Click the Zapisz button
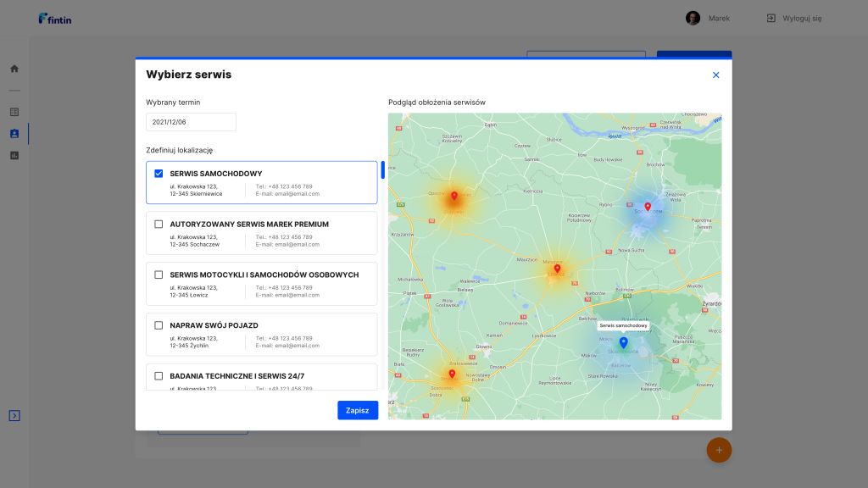Screen dimensions: 868x488 (358, 410)
